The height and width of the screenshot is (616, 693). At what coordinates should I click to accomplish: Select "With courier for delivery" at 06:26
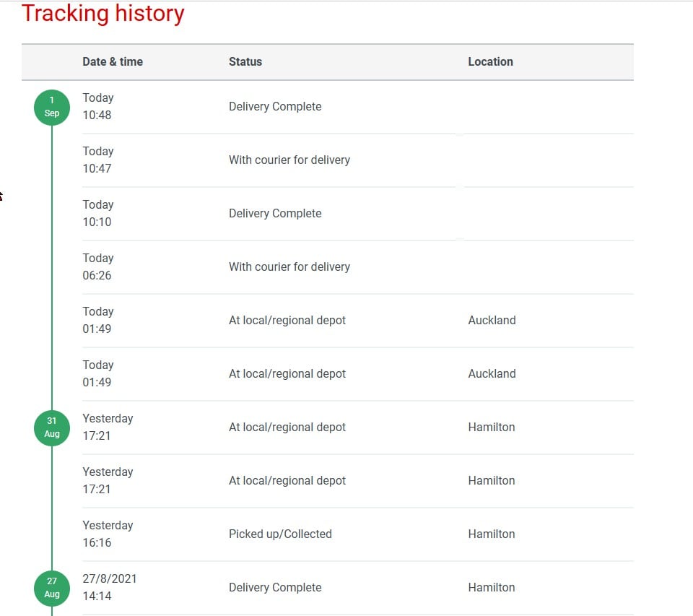(x=289, y=267)
